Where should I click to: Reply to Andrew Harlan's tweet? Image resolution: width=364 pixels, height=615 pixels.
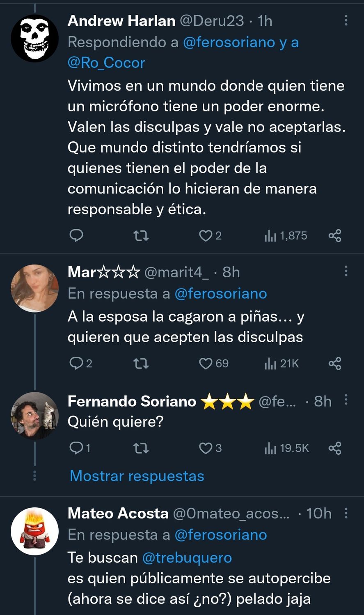pos(76,235)
